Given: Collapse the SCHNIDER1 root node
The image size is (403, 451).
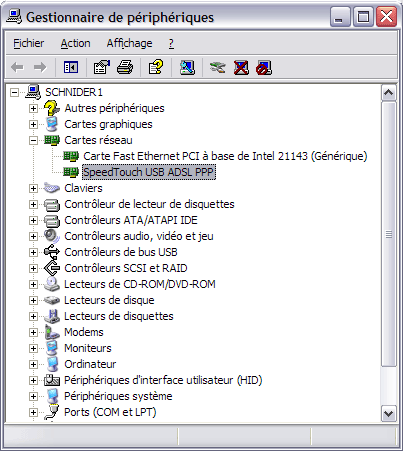Looking at the screenshot, I should 14,92.
